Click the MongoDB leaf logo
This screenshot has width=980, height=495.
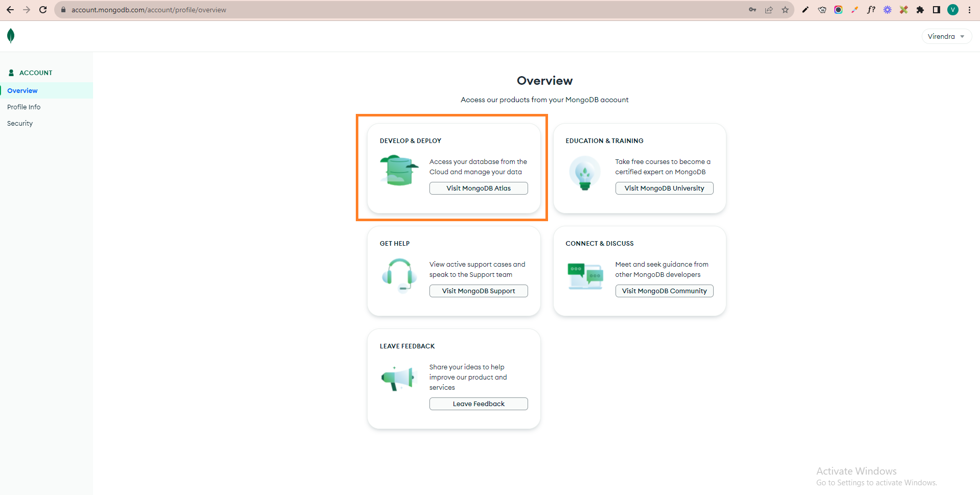point(11,36)
